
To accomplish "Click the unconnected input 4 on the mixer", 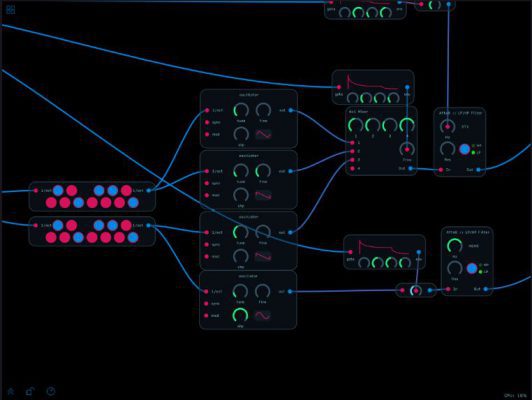I will (353, 168).
